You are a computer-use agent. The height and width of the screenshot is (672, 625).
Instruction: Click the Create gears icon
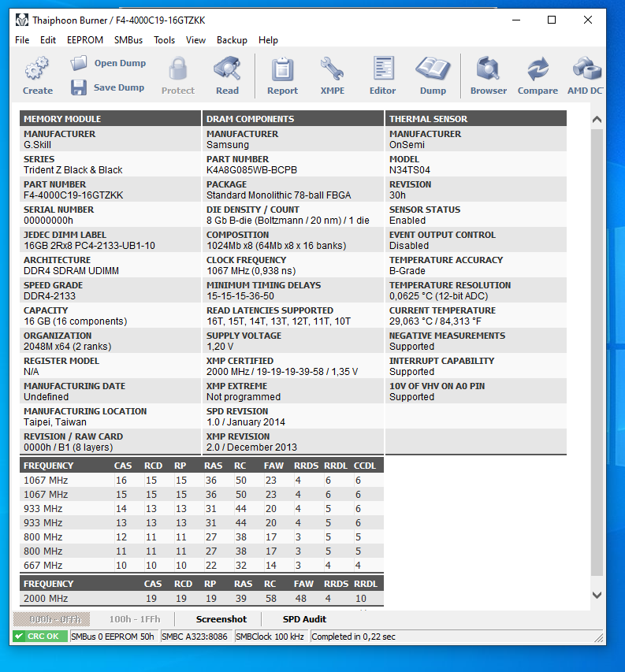pyautogui.click(x=37, y=68)
